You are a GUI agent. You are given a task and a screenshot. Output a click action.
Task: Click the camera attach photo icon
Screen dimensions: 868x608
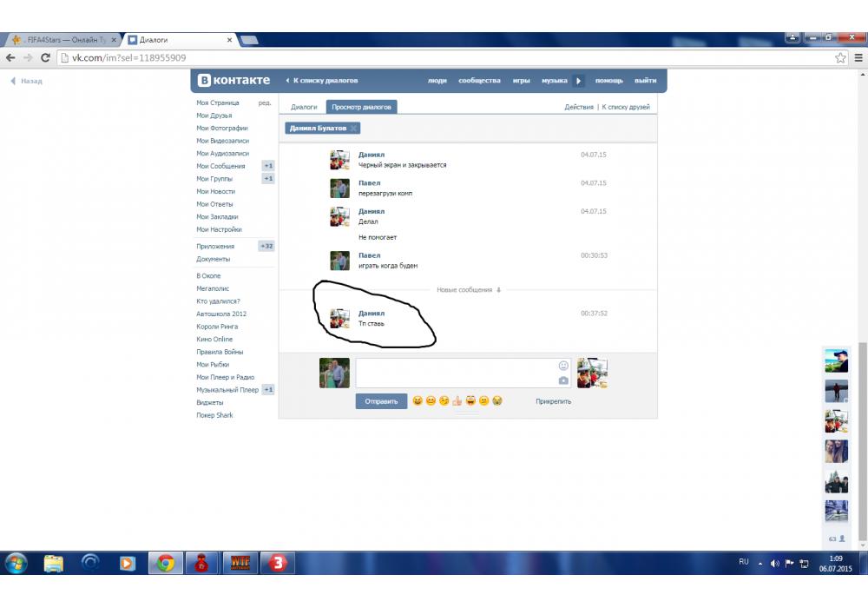(x=563, y=380)
